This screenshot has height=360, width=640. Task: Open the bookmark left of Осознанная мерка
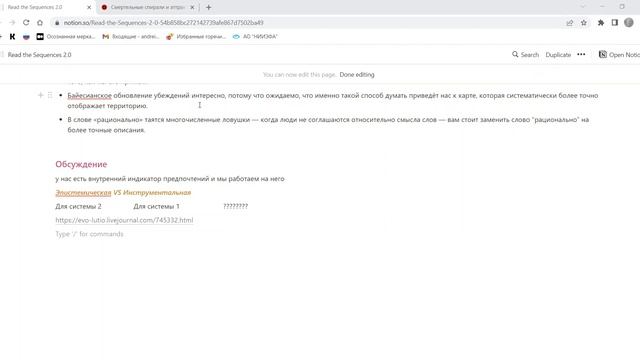click(26, 37)
